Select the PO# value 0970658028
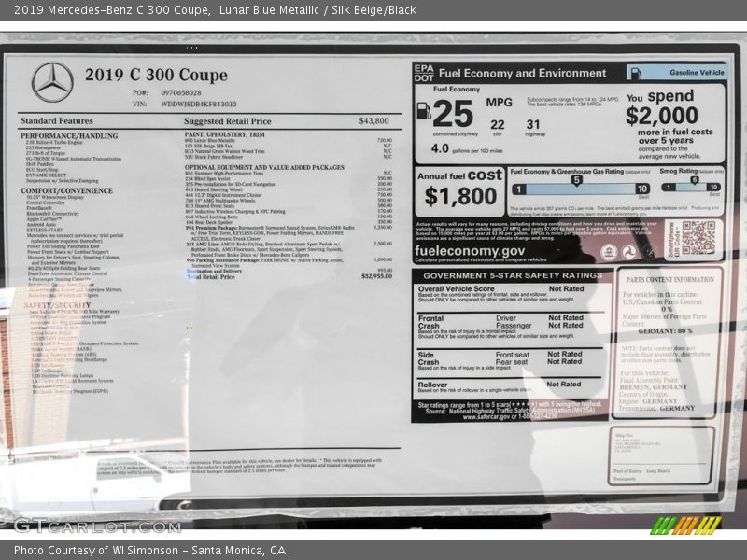Screen dimensions: 747x560 click(181, 92)
